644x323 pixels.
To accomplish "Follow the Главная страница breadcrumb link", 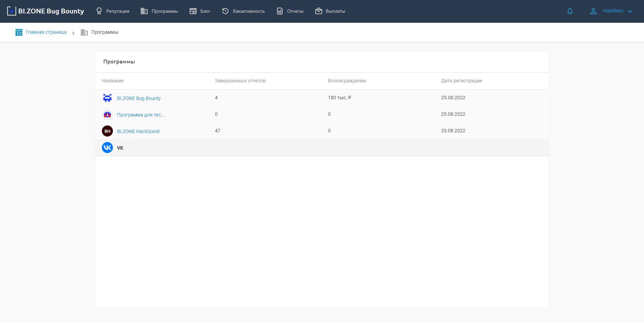I will pyautogui.click(x=46, y=32).
